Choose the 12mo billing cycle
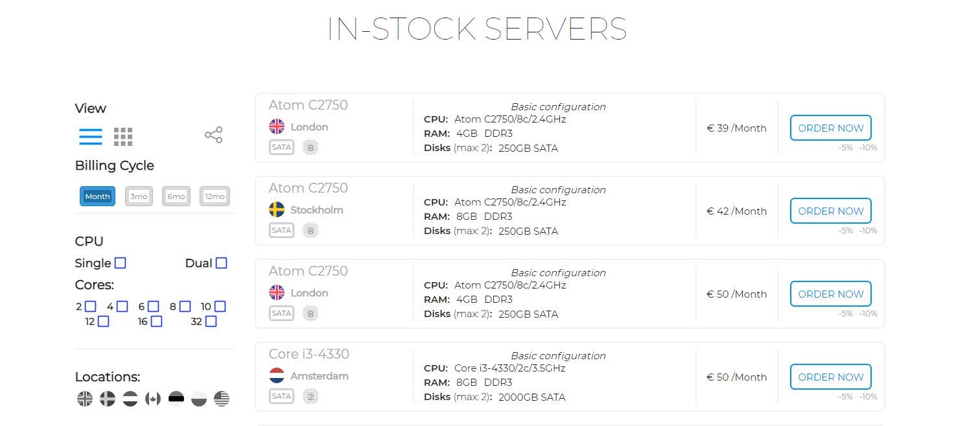The height and width of the screenshot is (426, 980). (x=215, y=196)
